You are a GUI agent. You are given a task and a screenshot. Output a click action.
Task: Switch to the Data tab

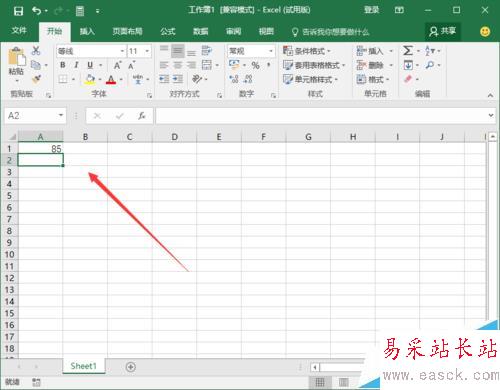(x=201, y=31)
